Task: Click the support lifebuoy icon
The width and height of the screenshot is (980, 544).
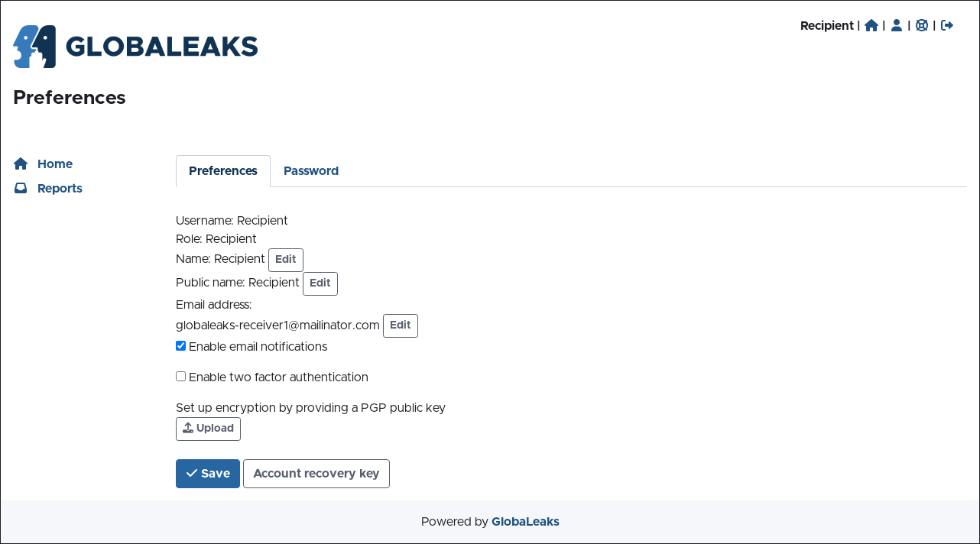Action: click(922, 25)
